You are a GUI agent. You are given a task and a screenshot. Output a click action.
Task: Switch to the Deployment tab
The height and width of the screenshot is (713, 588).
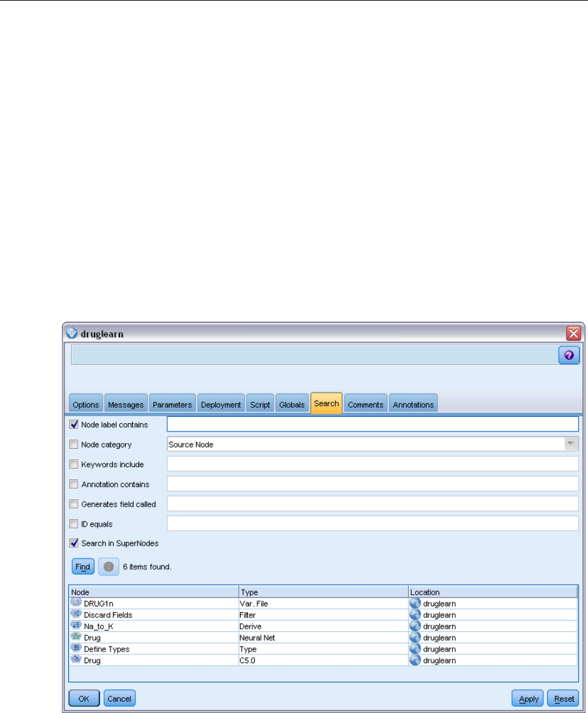pyautogui.click(x=221, y=404)
